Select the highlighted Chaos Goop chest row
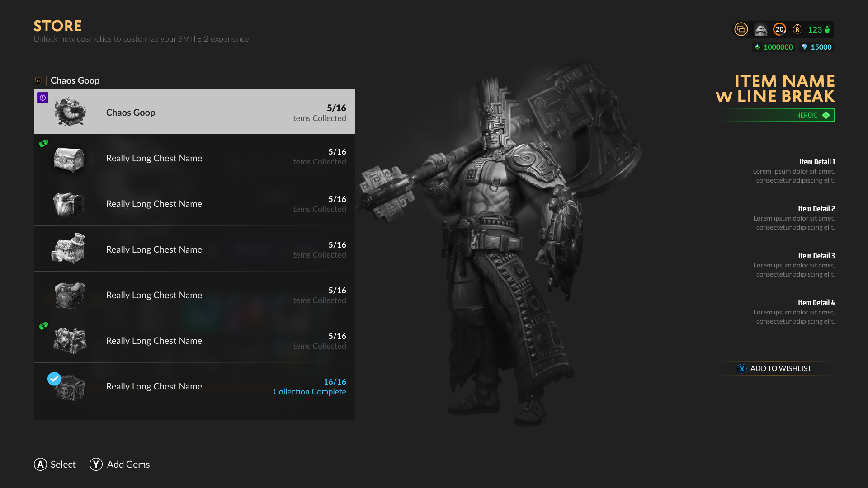This screenshot has width=868, height=488. 194,112
